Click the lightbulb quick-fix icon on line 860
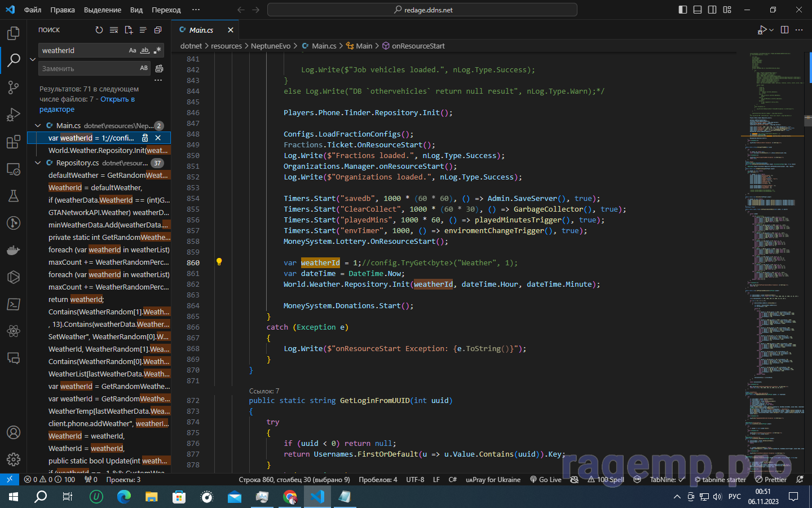Screen dimensions: 812x508 219,262
